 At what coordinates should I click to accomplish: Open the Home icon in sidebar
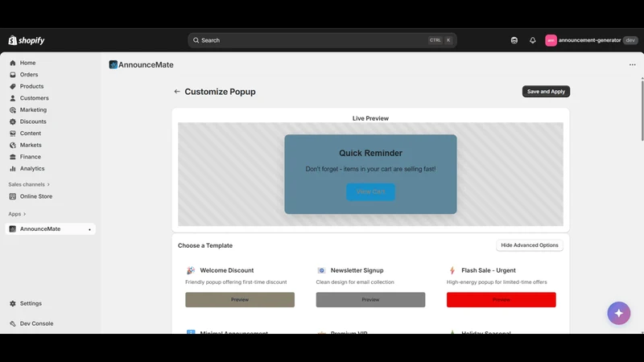(13, 63)
